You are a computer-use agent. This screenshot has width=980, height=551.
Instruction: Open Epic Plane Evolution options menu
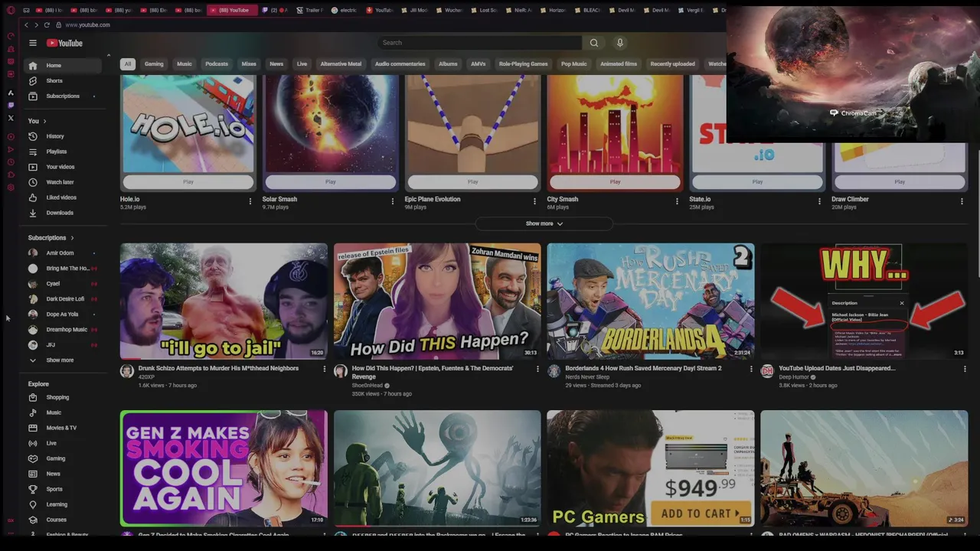point(534,201)
